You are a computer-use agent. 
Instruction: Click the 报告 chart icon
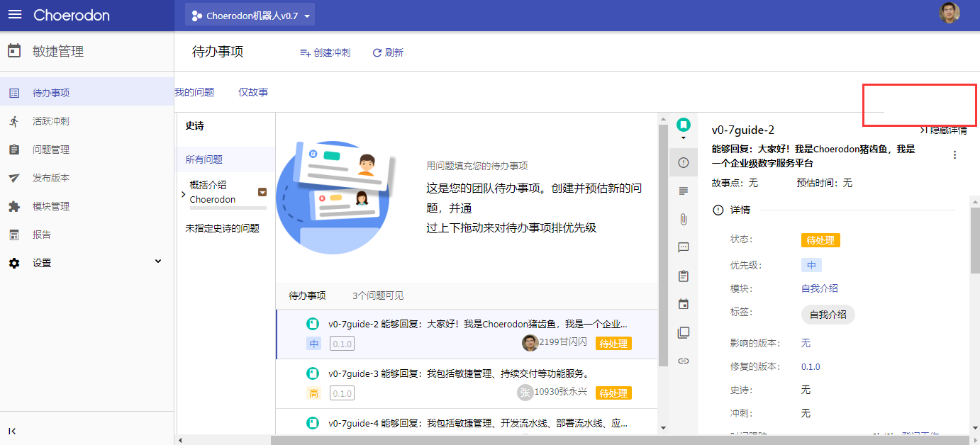(14, 235)
